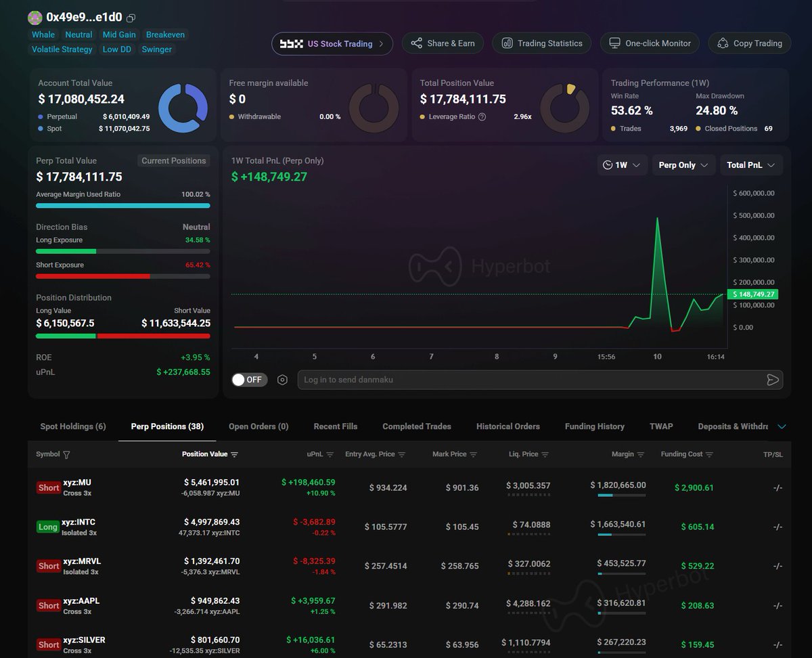
Task: Open the Total PnL dropdown
Action: tap(751, 165)
